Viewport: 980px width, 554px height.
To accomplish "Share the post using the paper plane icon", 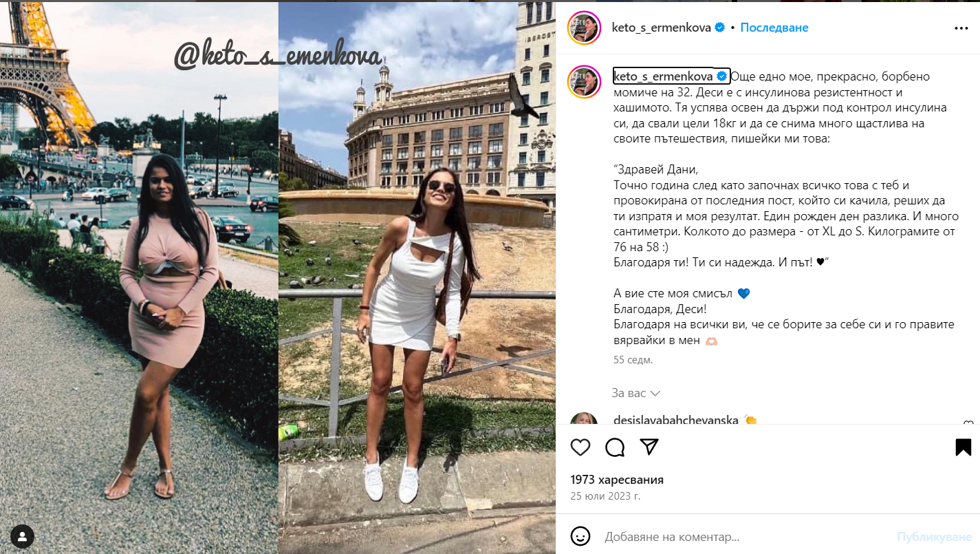I will click(x=649, y=447).
